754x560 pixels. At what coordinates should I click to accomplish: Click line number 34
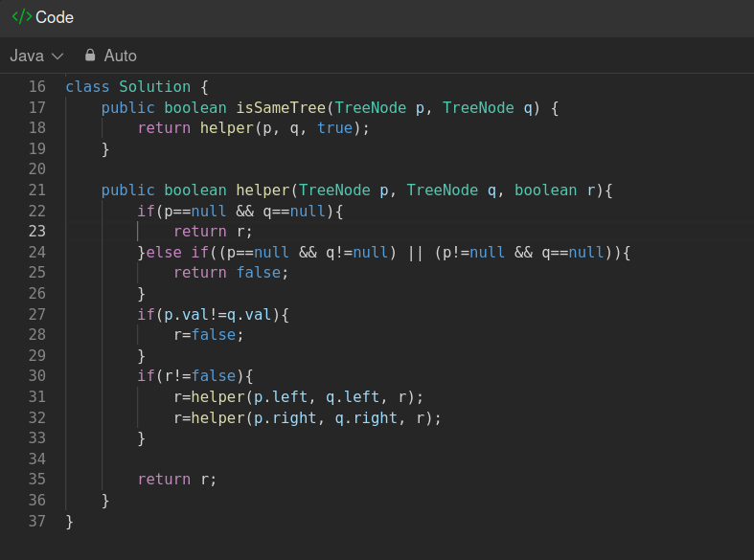pyautogui.click(x=37, y=459)
